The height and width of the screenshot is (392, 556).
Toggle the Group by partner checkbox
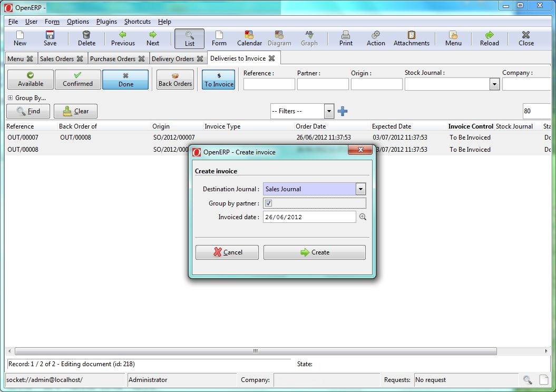click(268, 203)
